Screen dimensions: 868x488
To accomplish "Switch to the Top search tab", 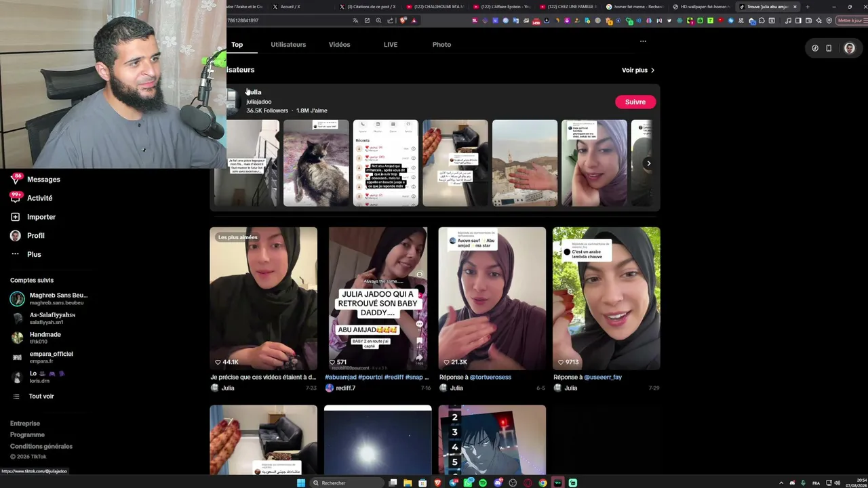I will coord(237,45).
